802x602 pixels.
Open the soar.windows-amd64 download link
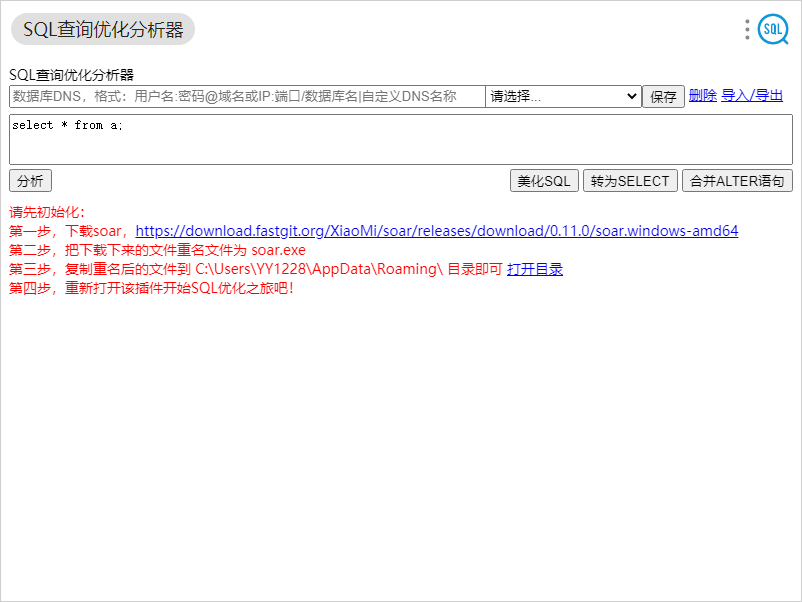(437, 231)
